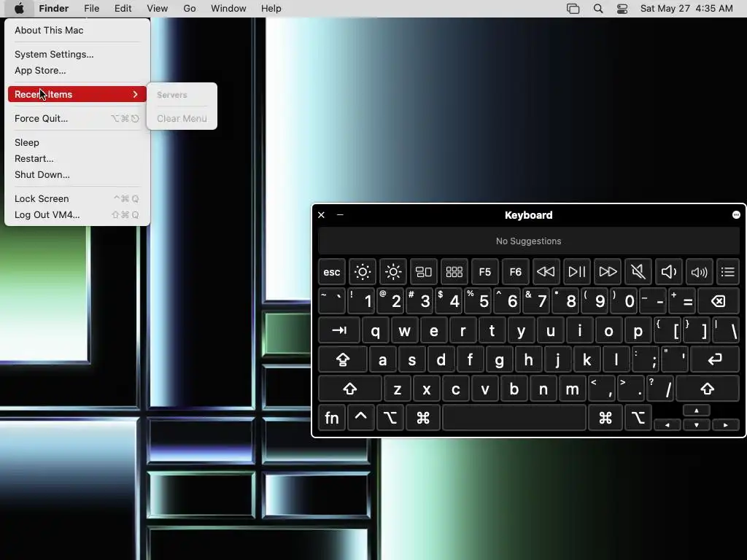Toggle the fn key

tap(332, 418)
